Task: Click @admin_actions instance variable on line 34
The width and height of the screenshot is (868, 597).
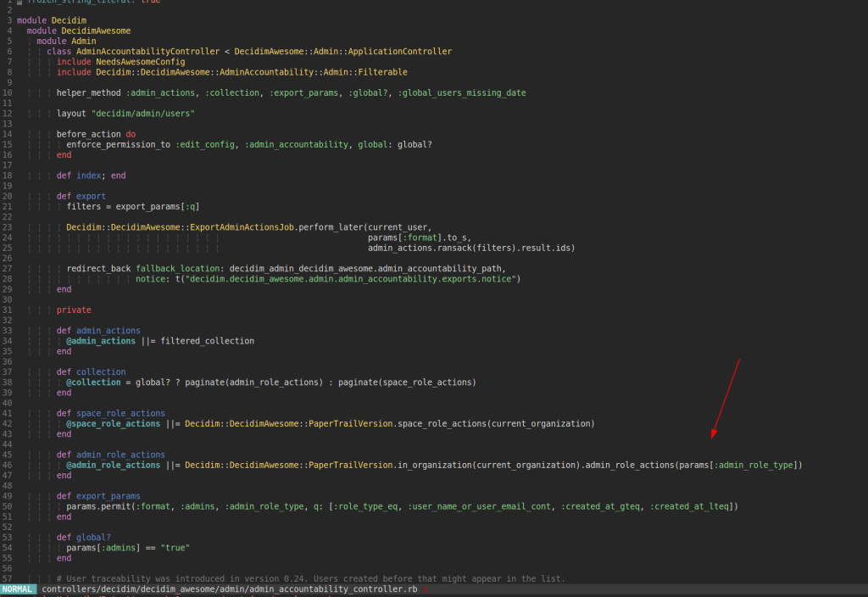Action: [101, 341]
